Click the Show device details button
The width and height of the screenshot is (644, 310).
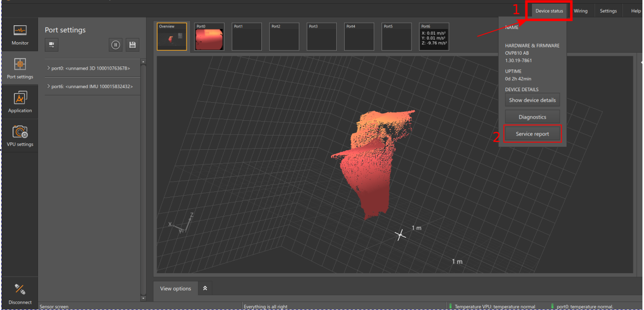(x=532, y=100)
